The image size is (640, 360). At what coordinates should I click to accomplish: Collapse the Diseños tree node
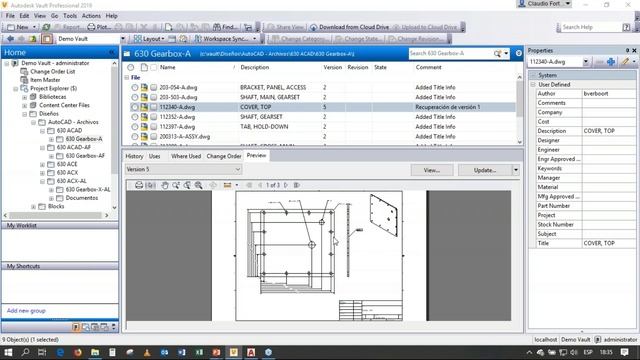click(x=24, y=114)
